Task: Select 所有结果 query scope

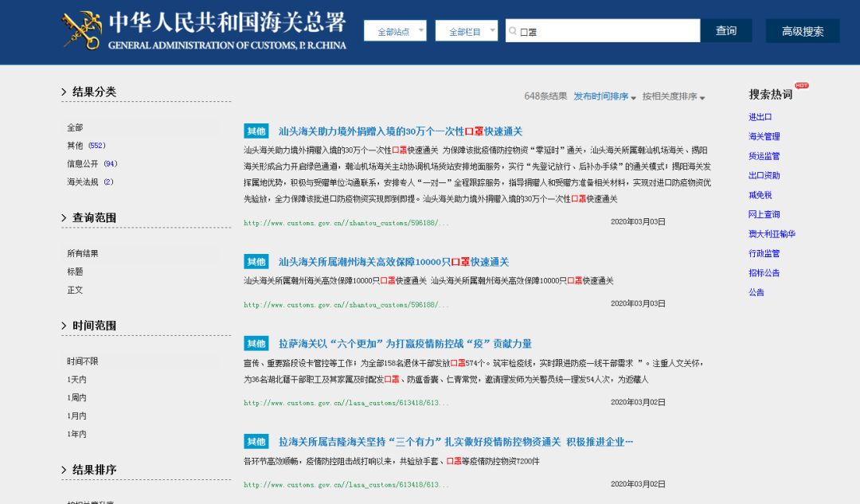Action: pyautogui.click(x=83, y=253)
